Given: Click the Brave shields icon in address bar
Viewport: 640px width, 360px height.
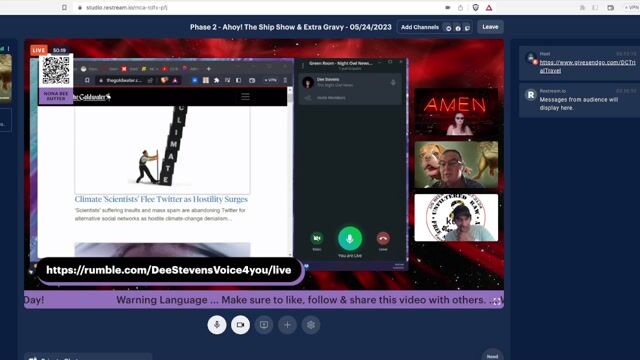Looking at the screenshot, I should coord(476,8).
